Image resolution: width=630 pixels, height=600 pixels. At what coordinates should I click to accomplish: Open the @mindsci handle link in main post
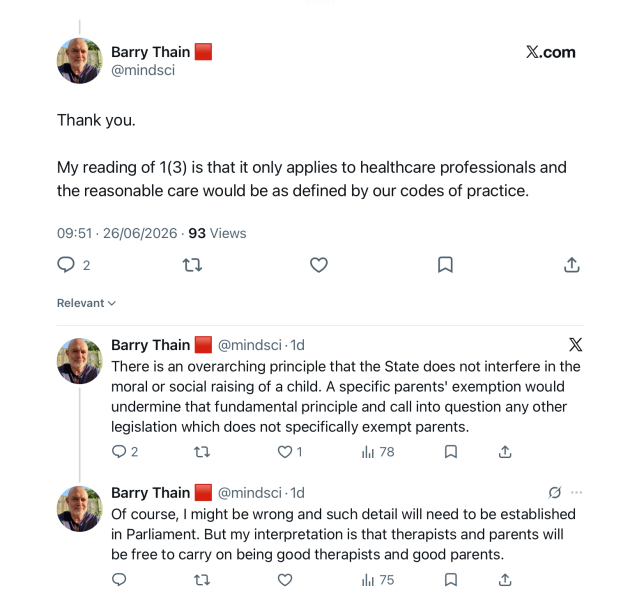143,70
